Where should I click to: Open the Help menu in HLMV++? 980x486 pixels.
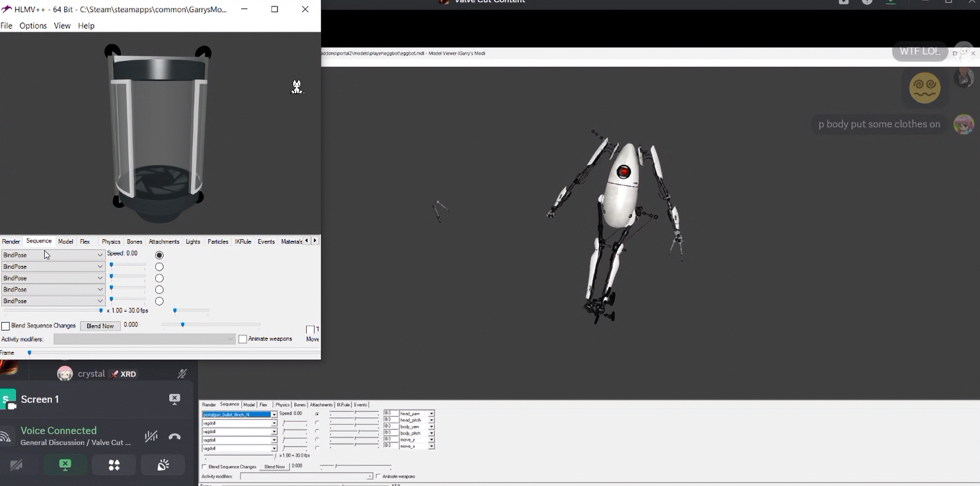86,26
